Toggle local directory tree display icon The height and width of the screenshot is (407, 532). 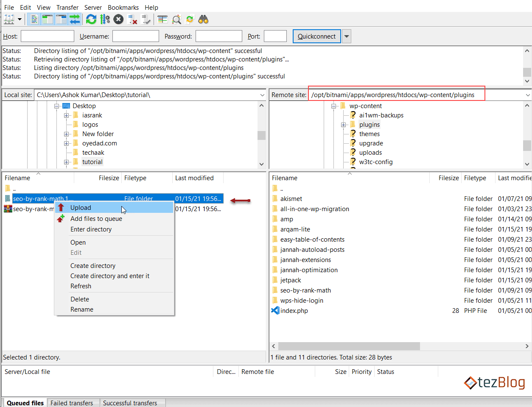[48, 19]
